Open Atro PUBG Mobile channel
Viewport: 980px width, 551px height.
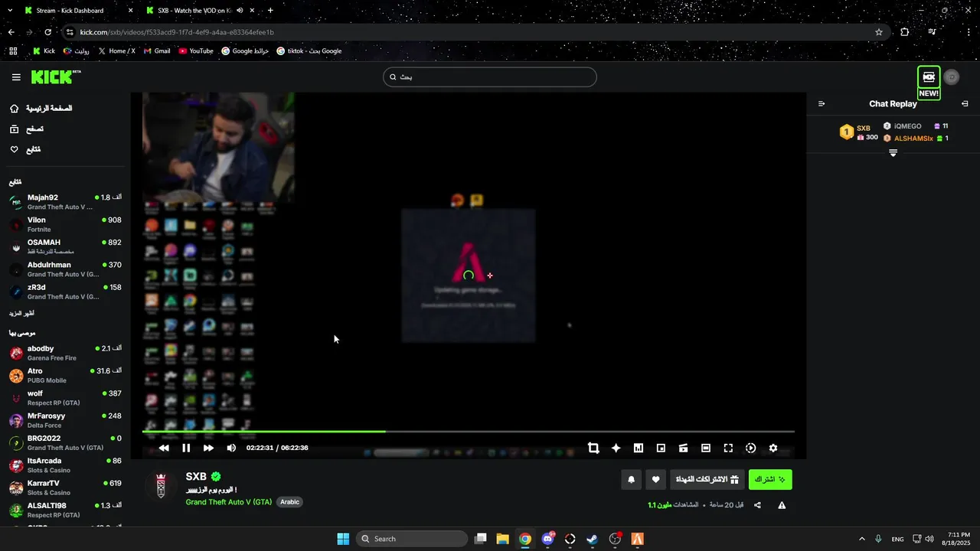click(66, 375)
